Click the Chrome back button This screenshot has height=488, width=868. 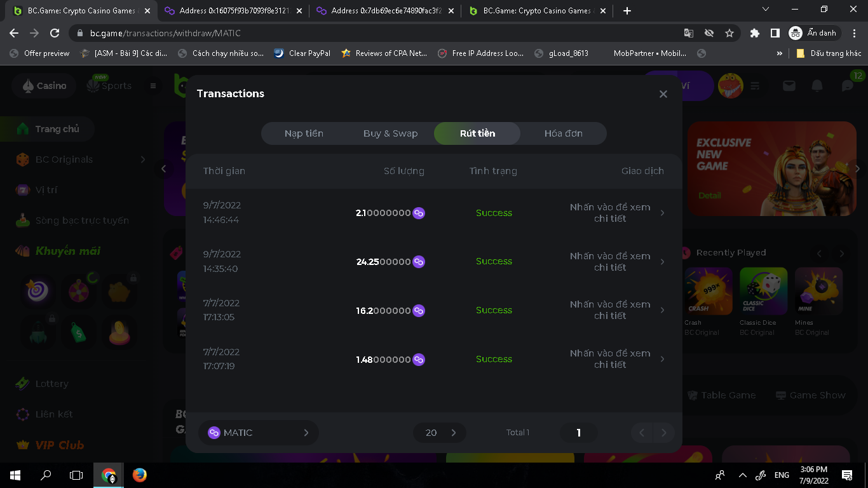pos(14,33)
